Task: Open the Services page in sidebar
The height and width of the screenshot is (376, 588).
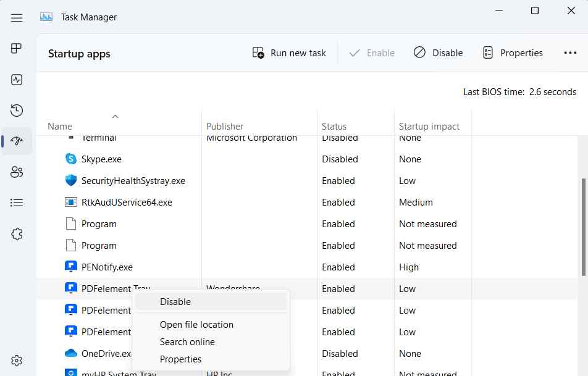Action: pyautogui.click(x=17, y=234)
